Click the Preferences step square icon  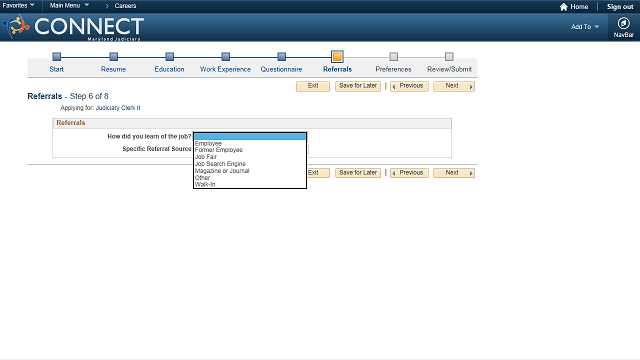[x=393, y=56]
